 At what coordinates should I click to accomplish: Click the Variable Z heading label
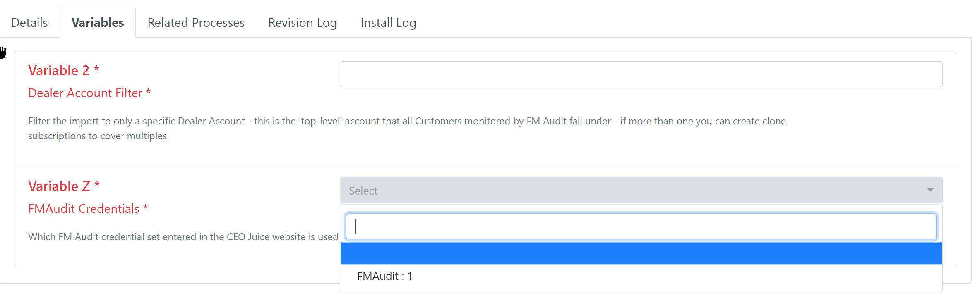[x=59, y=186]
